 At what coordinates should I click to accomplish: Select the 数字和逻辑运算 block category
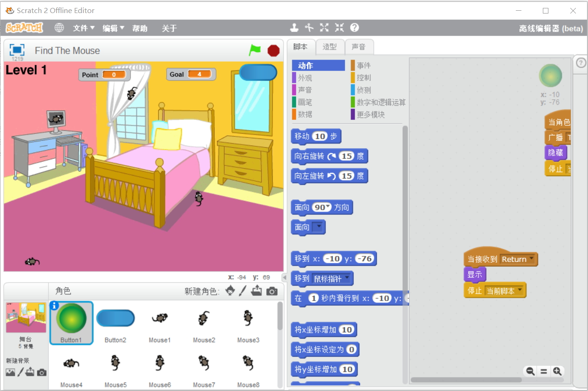click(378, 102)
